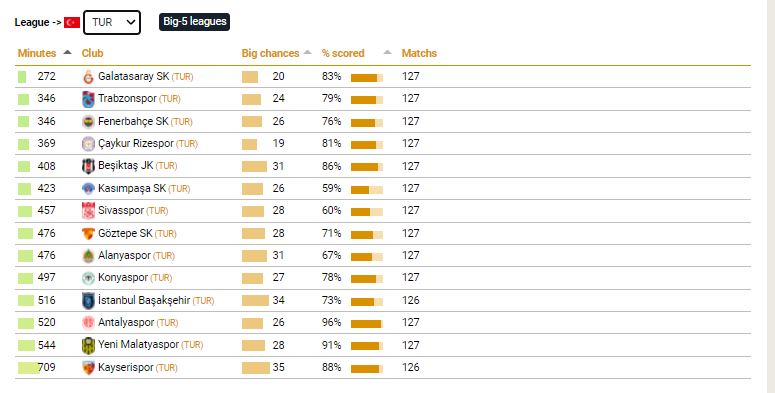
Task: Click the Kayserispor crest icon
Action: (x=88, y=367)
